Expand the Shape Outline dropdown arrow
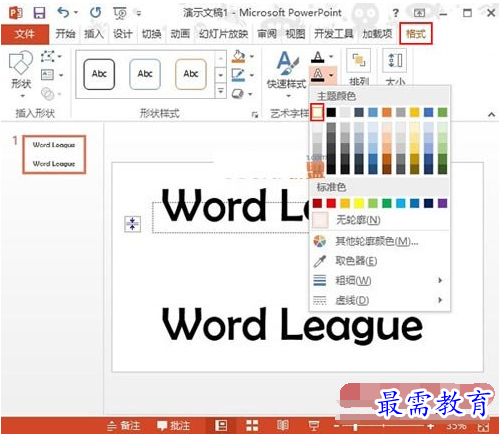The height and width of the screenshot is (435, 499). [x=252, y=75]
